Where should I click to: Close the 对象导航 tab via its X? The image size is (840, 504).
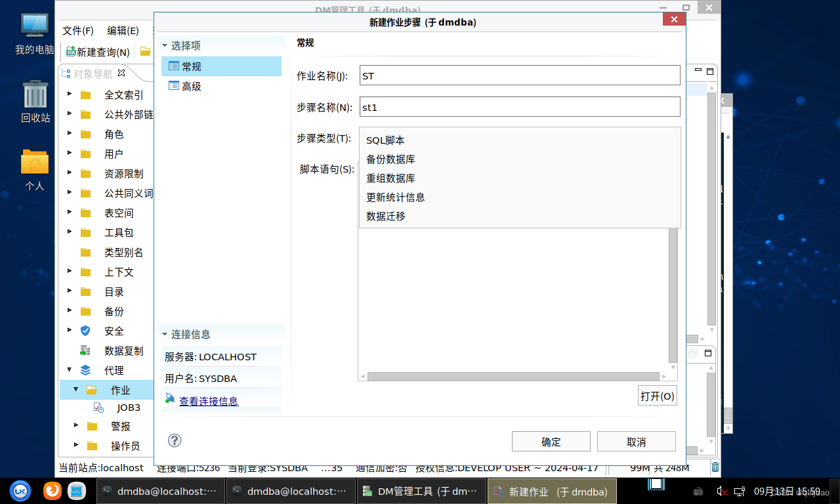[x=121, y=73]
